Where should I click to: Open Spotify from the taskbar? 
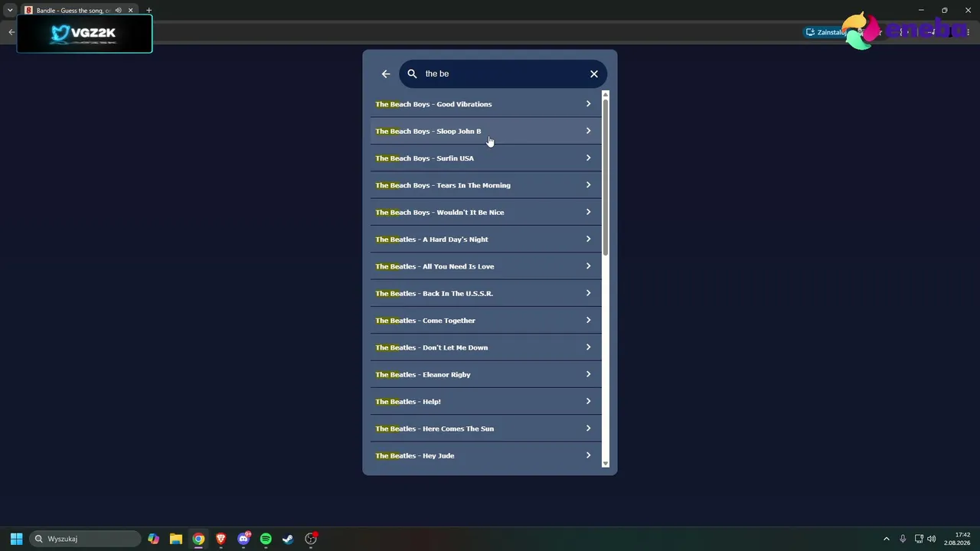point(266,539)
